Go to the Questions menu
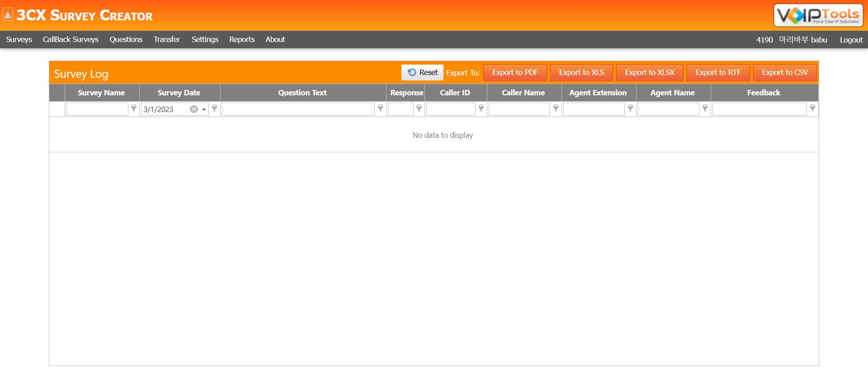The width and height of the screenshot is (868, 375). tap(126, 39)
